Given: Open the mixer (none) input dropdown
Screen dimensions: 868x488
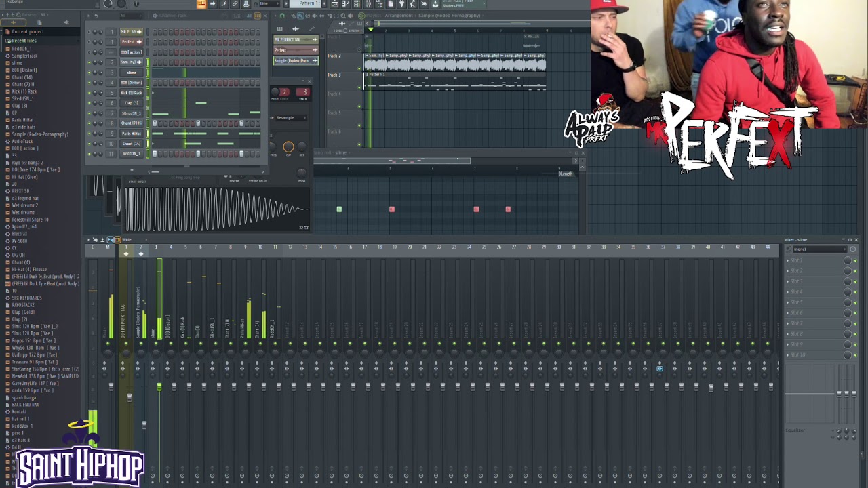Looking at the screenshot, I should (x=821, y=249).
